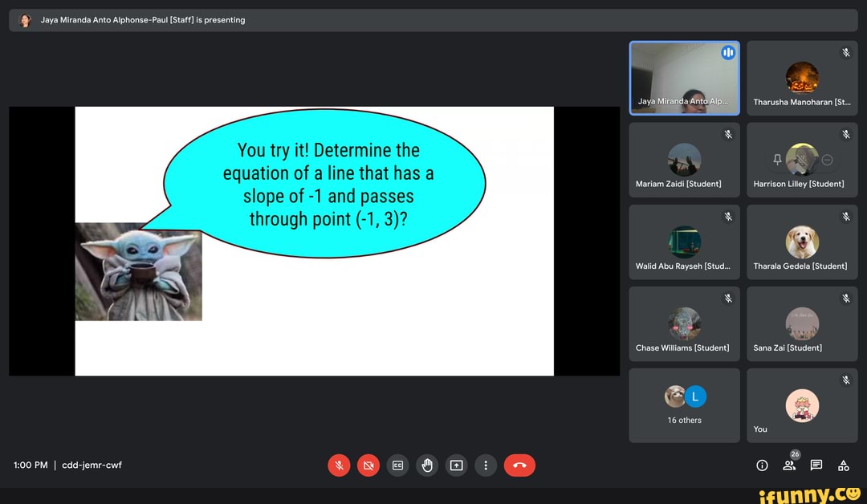867x504 pixels.
Task: Raise your hand
Action: point(427,465)
